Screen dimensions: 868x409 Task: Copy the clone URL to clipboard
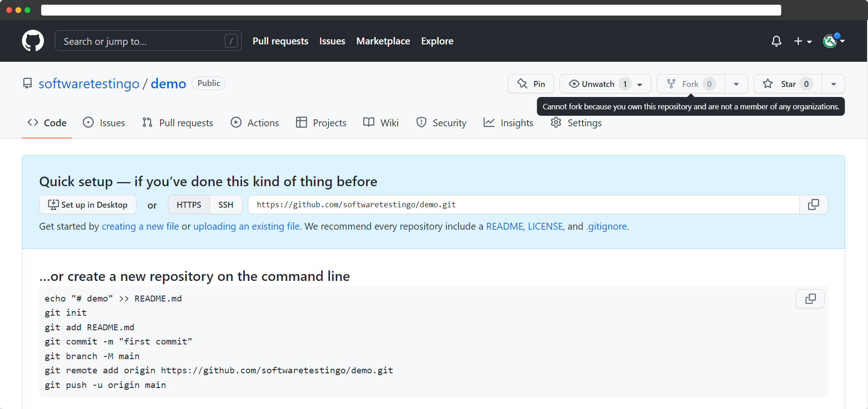(814, 204)
